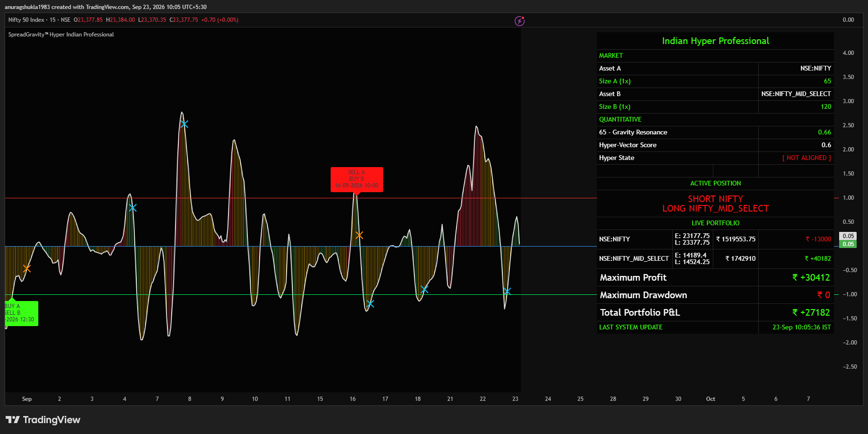Image resolution: width=868 pixels, height=434 pixels.
Task: Click the 4.00 label on the price scale
Action: coord(848,53)
